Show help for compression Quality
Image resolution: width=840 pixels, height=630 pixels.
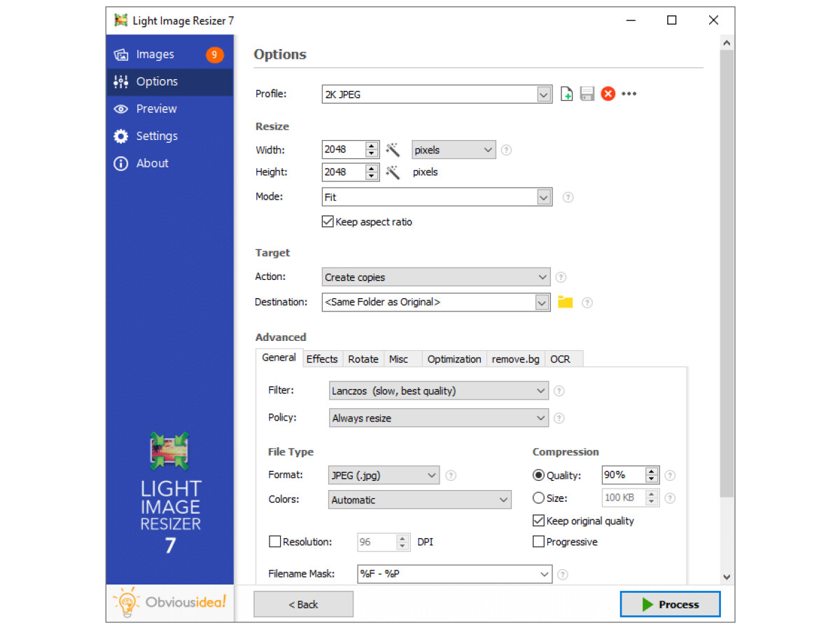(x=670, y=475)
